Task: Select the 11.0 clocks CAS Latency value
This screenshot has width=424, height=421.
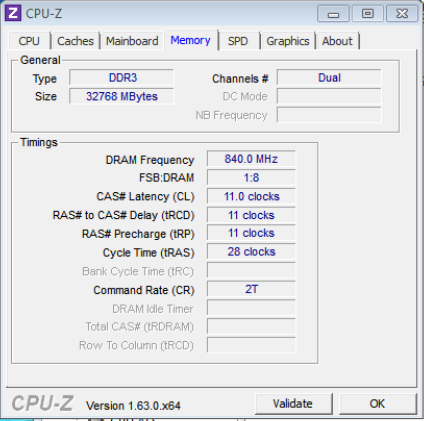Action: (x=251, y=196)
